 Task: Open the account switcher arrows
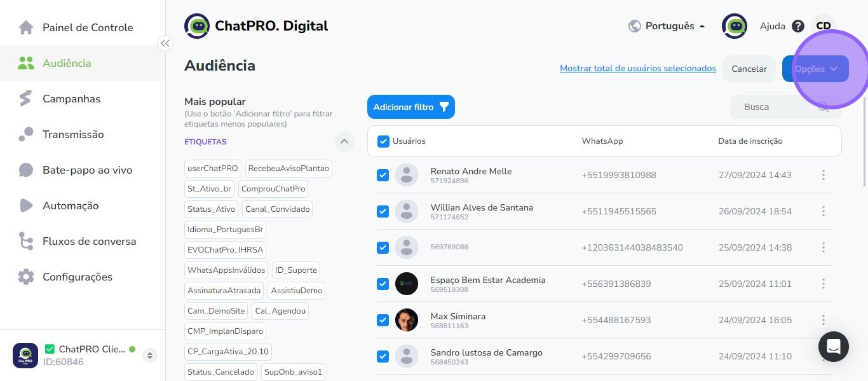point(150,356)
